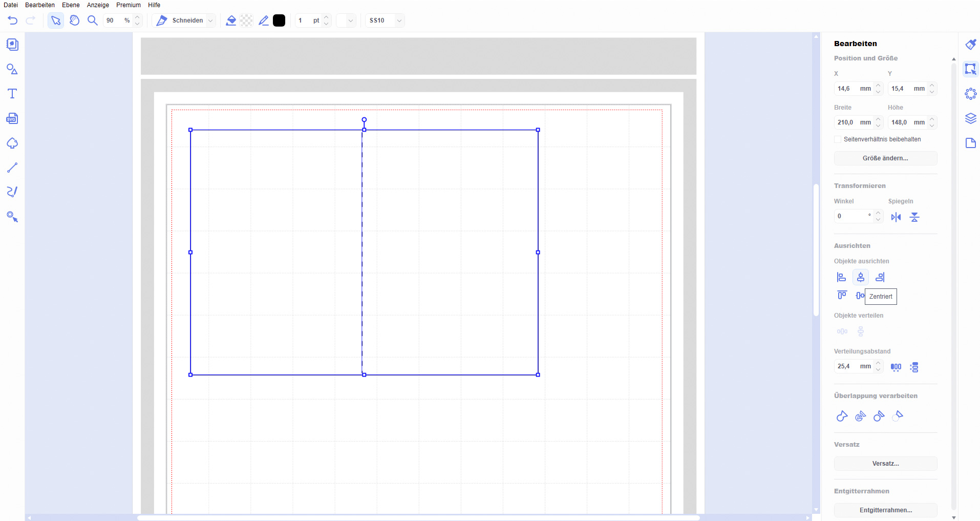Screen dimensions: 980x521
Task: Click the Winkel angle input field
Action: (852, 216)
